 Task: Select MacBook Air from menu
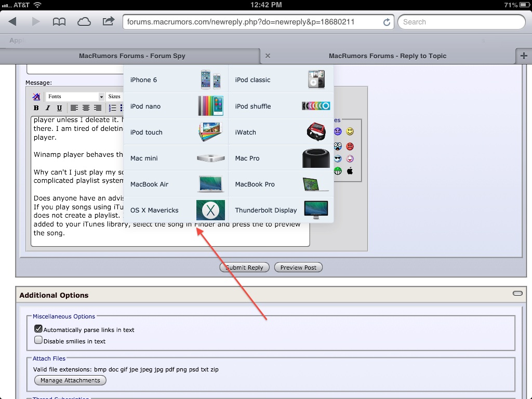coord(176,184)
